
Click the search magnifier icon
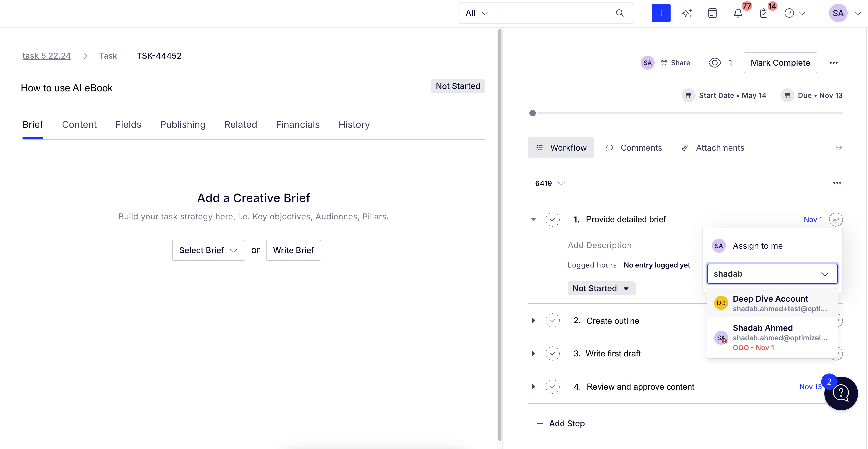(x=619, y=13)
